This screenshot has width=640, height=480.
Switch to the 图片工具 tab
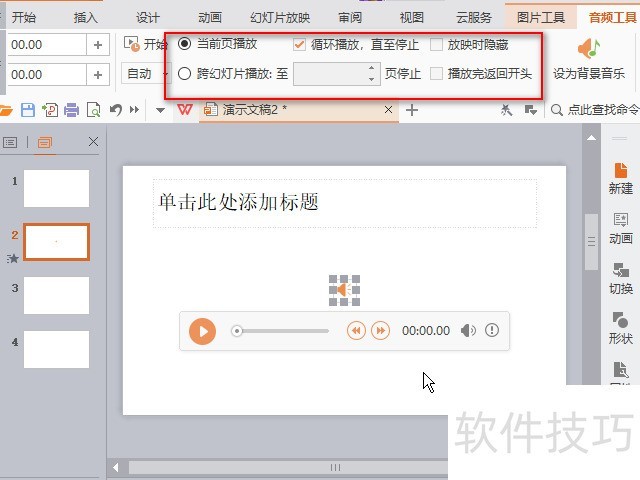click(x=541, y=18)
